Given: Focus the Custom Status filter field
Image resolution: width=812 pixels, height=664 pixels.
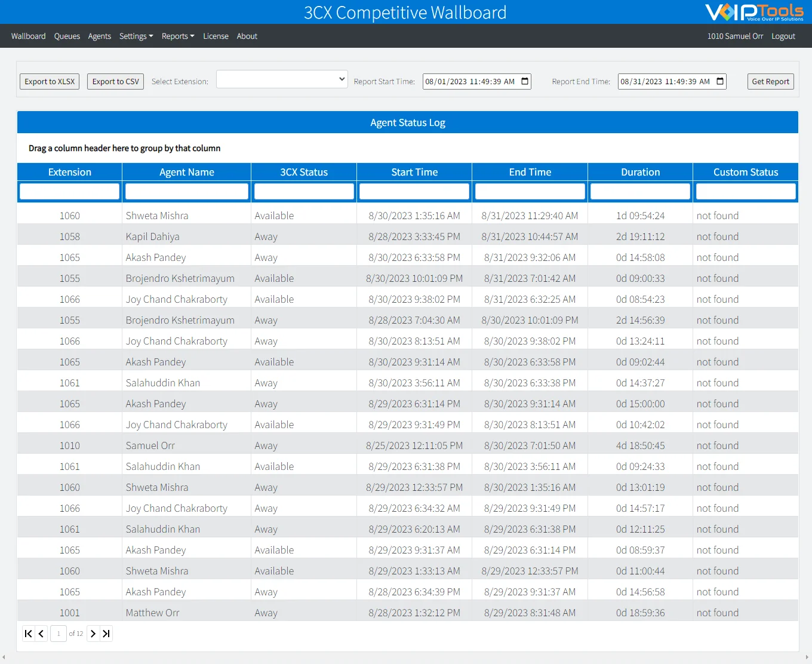Looking at the screenshot, I should coord(746,191).
